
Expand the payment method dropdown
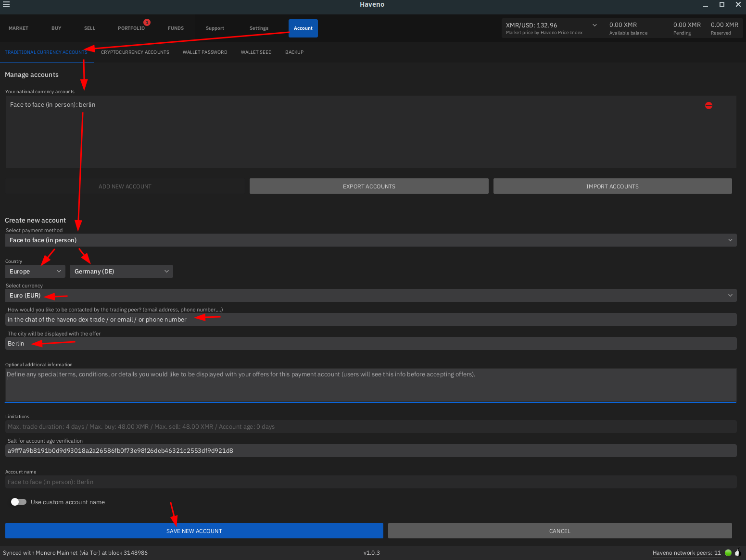click(x=371, y=240)
